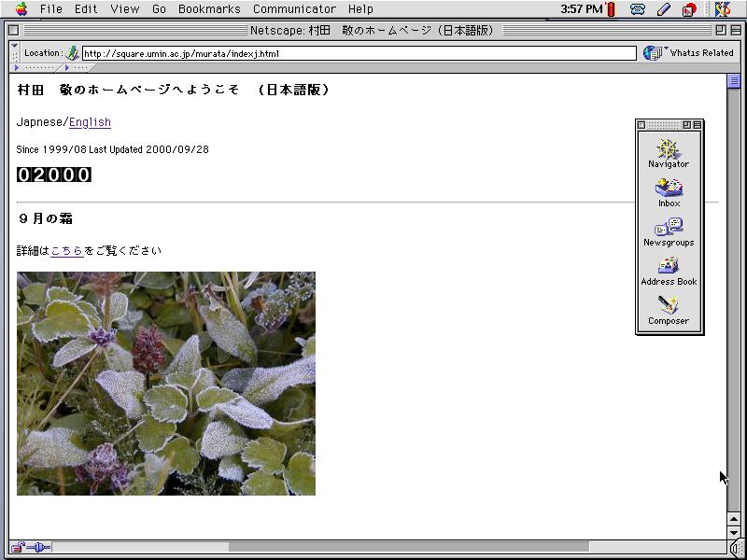Viewport: 747px width, 560px height.
Task: Launch Composer from the component palette
Action: tap(669, 310)
